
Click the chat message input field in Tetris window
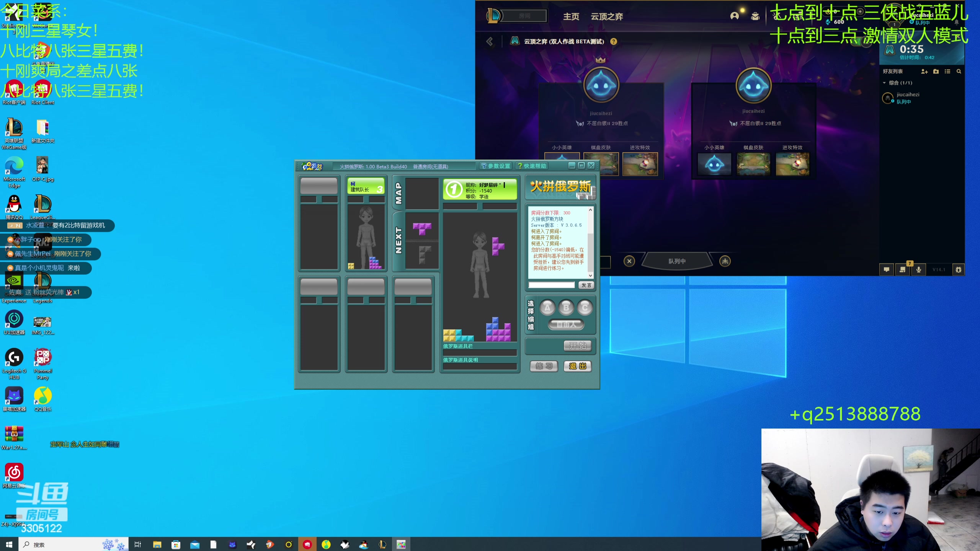coord(552,285)
